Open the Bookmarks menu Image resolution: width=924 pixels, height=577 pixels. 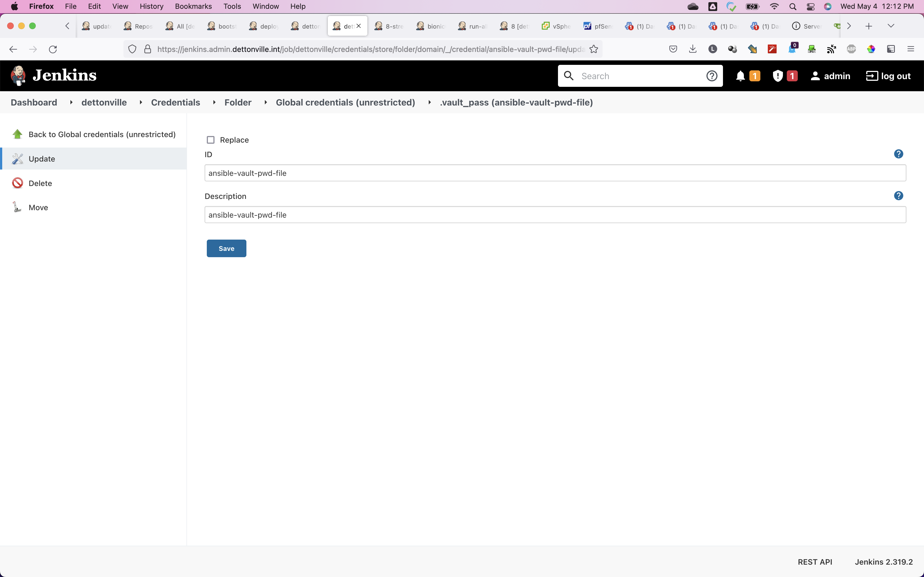193,6
